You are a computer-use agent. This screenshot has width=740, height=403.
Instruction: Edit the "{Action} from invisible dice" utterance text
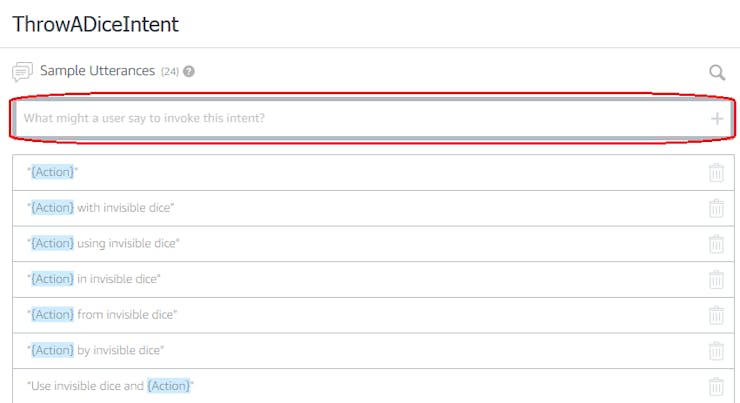pyautogui.click(x=102, y=315)
